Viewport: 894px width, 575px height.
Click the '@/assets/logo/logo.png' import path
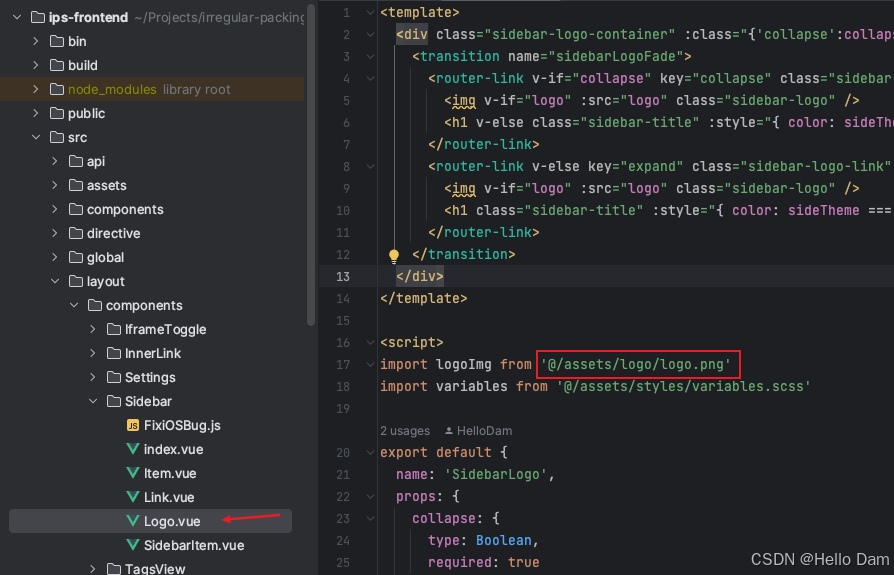coord(636,364)
